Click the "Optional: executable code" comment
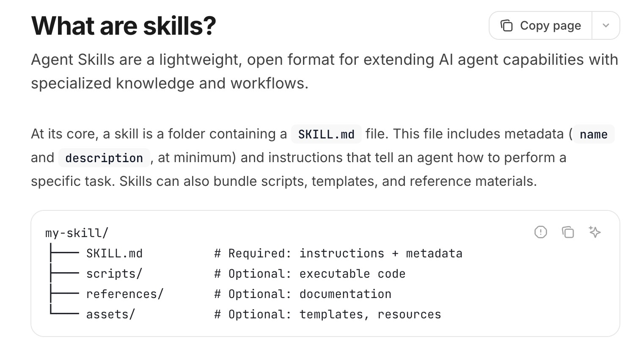Screen dimensions: 644x359 click(x=310, y=274)
